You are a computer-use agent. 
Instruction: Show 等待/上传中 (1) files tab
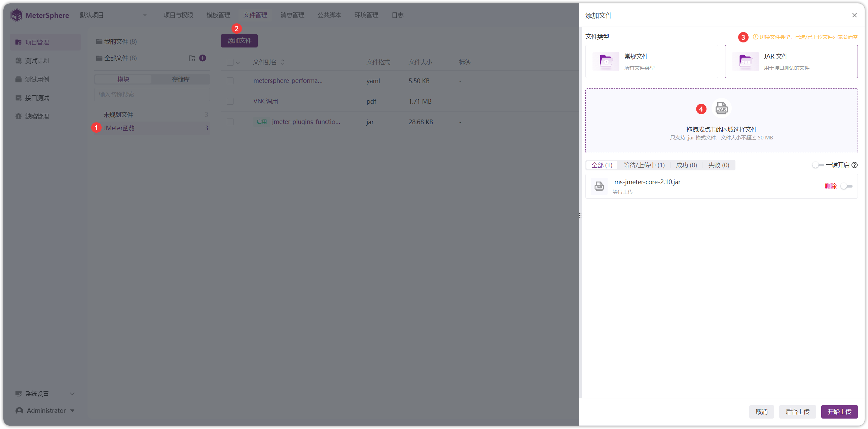point(644,165)
